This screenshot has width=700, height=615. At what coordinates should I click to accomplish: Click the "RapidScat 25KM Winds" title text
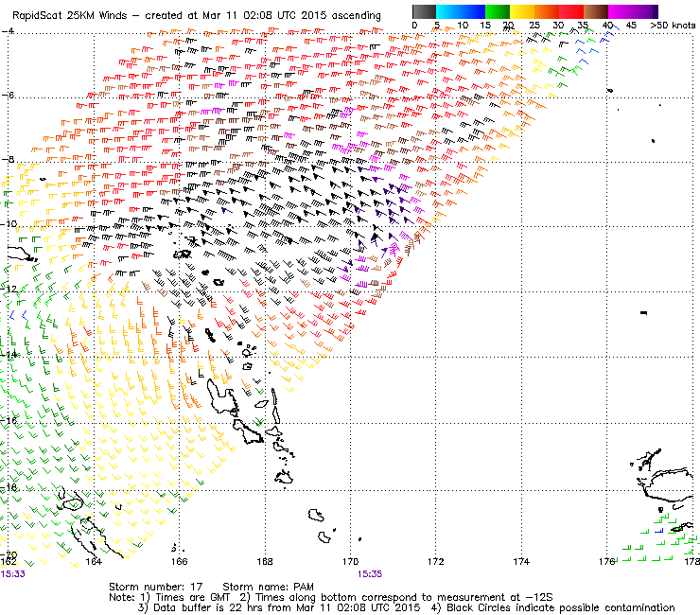pos(70,16)
